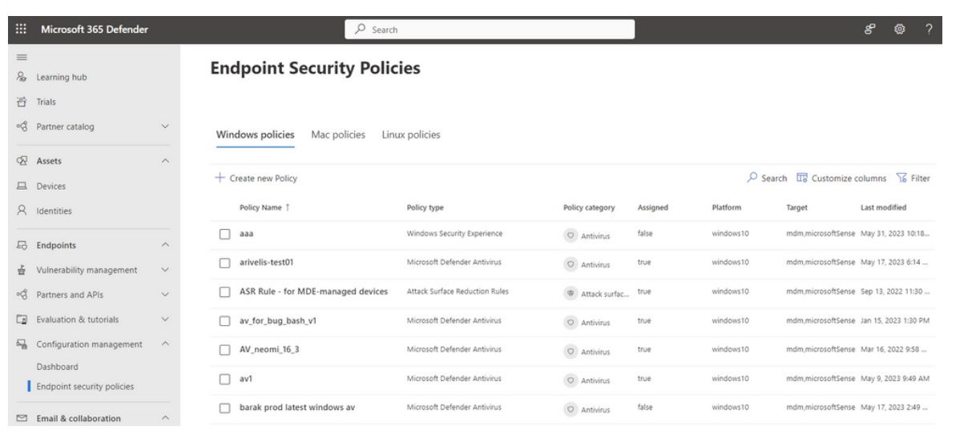Collapse the navigation hamburger menu
Image resolution: width=980 pixels, height=434 pixels.
click(22, 58)
